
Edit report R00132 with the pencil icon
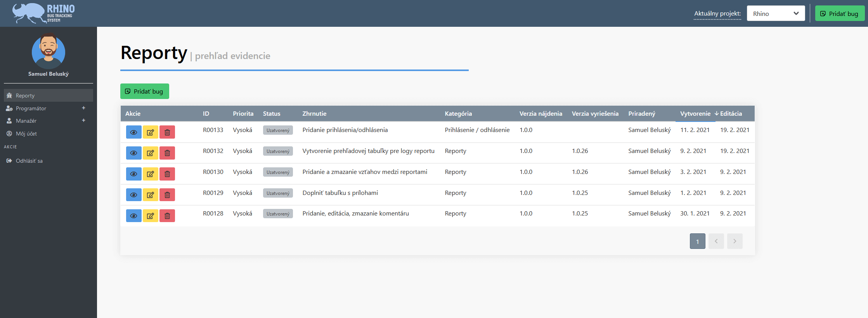click(150, 153)
